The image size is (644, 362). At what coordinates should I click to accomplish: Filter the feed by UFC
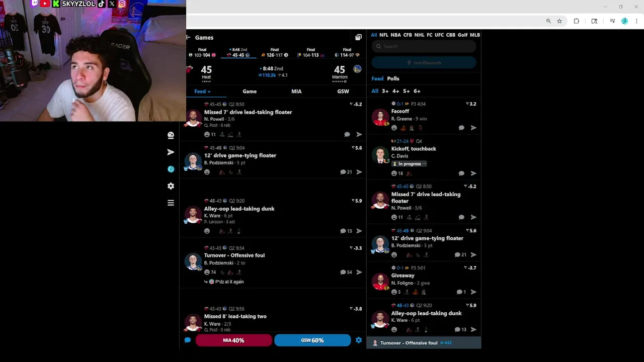click(x=439, y=35)
